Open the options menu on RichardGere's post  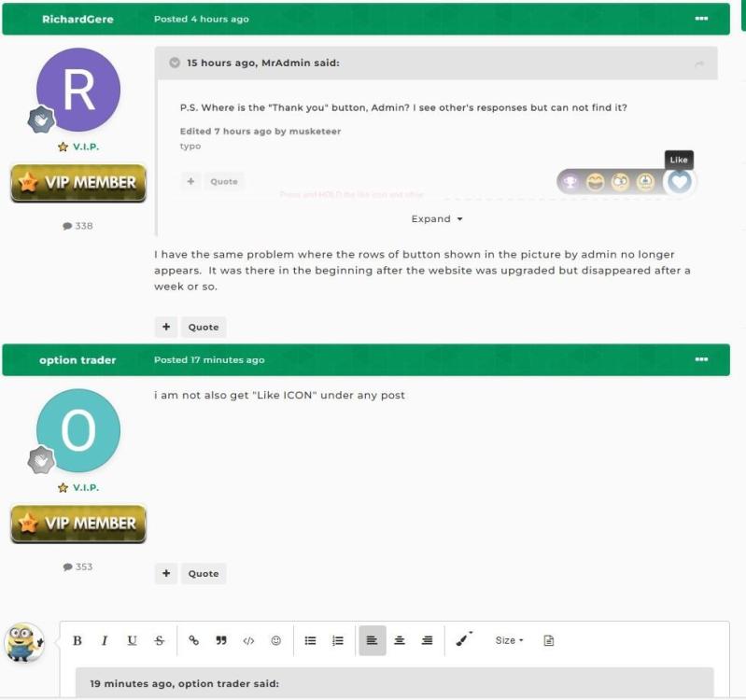pyautogui.click(x=701, y=19)
